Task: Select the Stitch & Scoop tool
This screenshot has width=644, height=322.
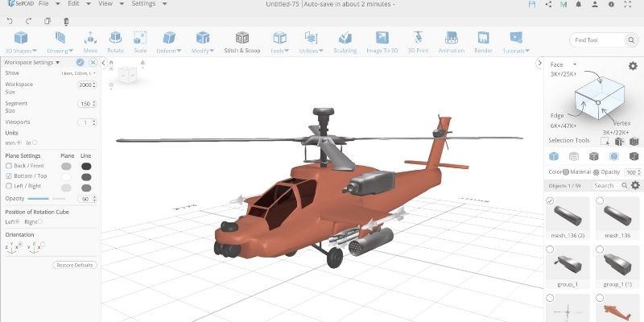Action: [242, 41]
